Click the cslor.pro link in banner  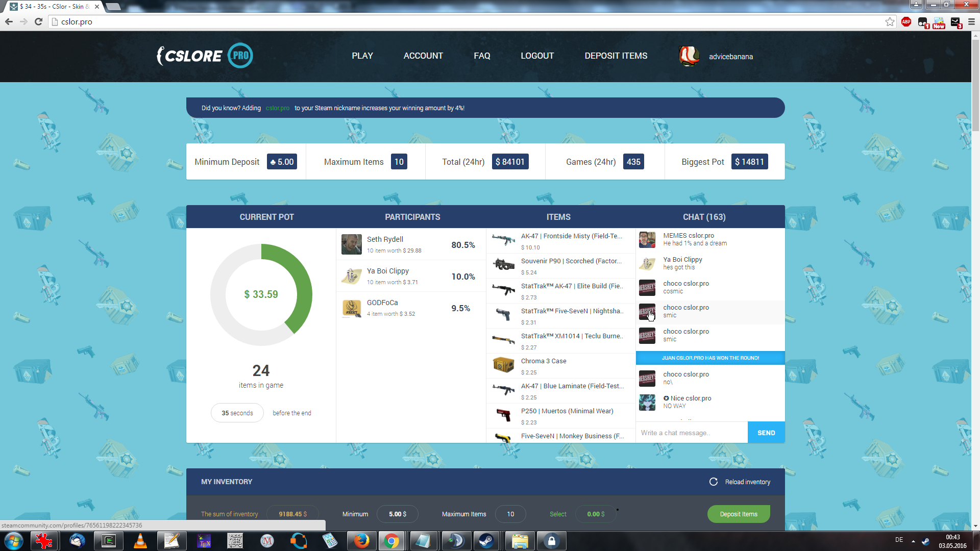[277, 108]
